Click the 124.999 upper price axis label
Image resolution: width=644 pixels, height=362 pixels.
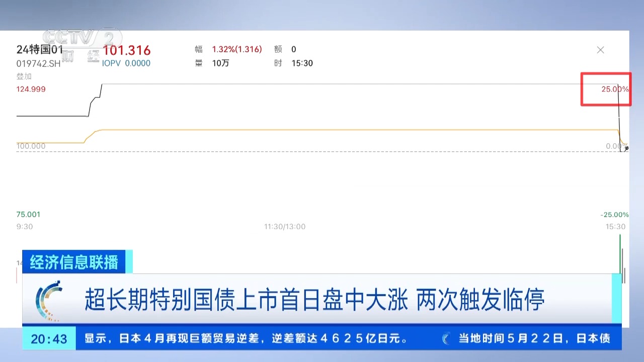31,89
